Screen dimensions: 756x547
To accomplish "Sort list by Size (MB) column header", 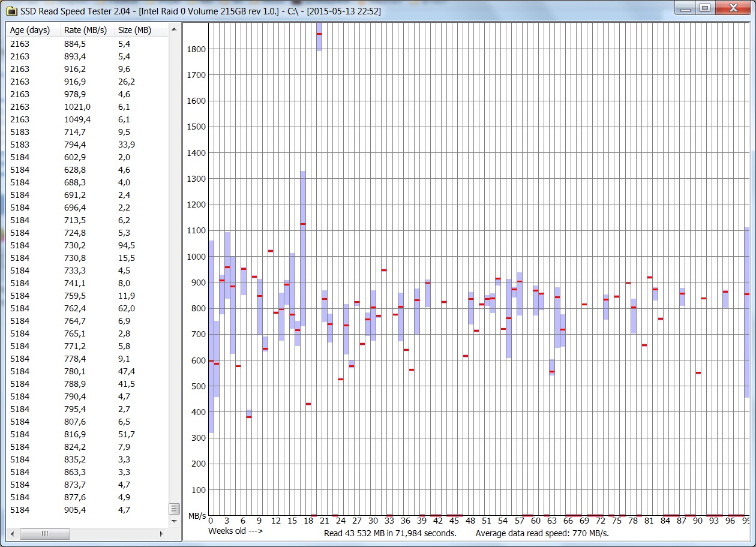I will (x=140, y=30).
